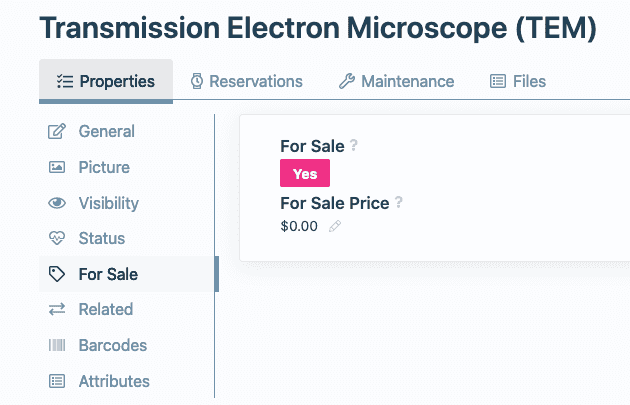The image size is (630, 405).
Task: Switch to the Reservations tab
Action: point(246,81)
